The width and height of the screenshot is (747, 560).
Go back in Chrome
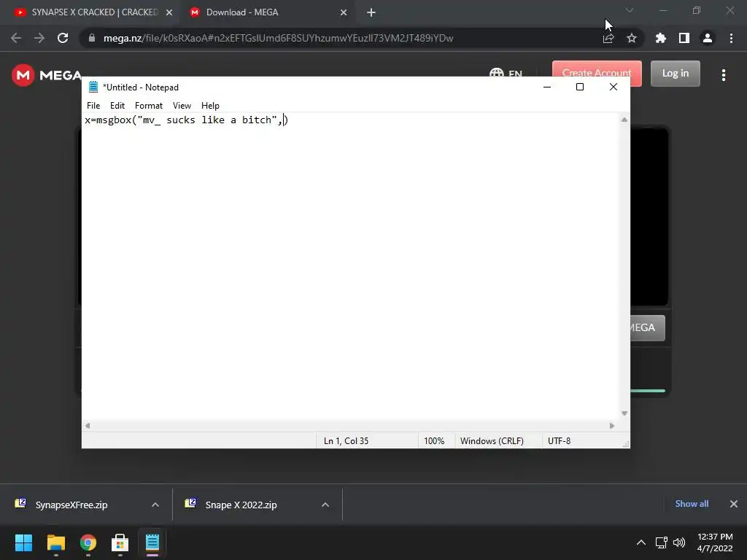click(x=16, y=38)
